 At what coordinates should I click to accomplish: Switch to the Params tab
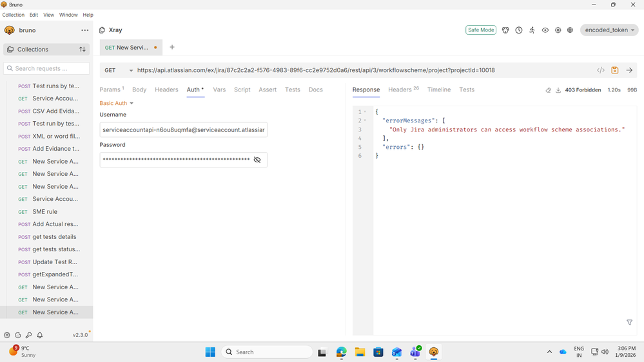[112, 90]
